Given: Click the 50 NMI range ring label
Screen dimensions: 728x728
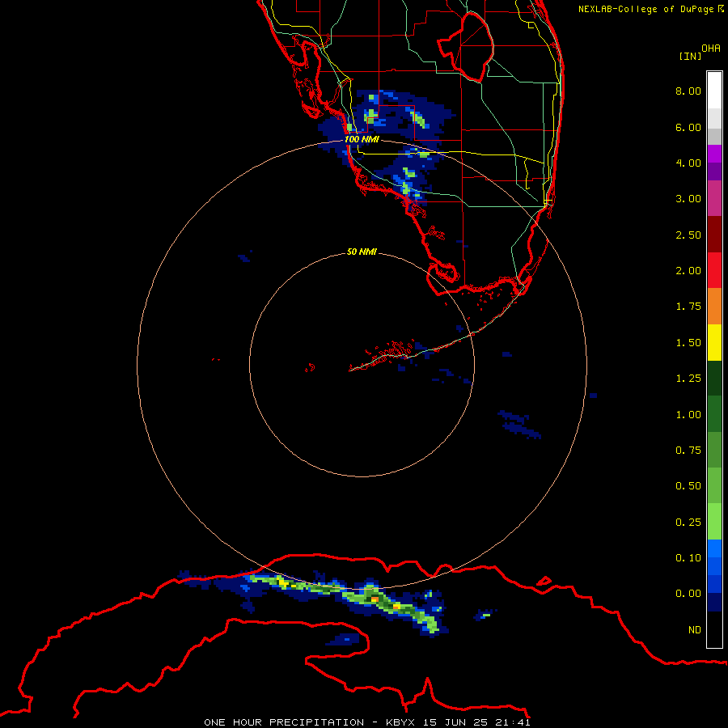Looking at the screenshot, I should (362, 252).
